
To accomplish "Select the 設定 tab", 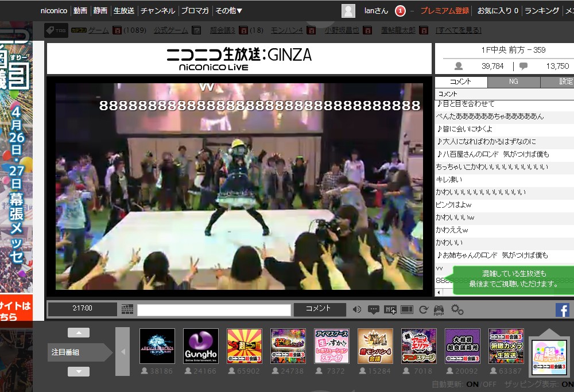I will point(557,81).
